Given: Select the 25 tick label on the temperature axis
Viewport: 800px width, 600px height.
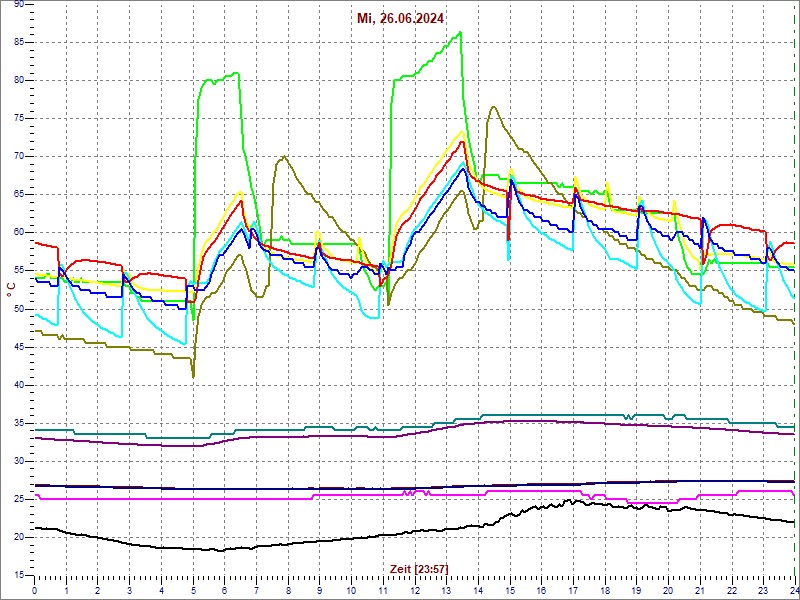Looking at the screenshot, I should pyautogui.click(x=18, y=500).
